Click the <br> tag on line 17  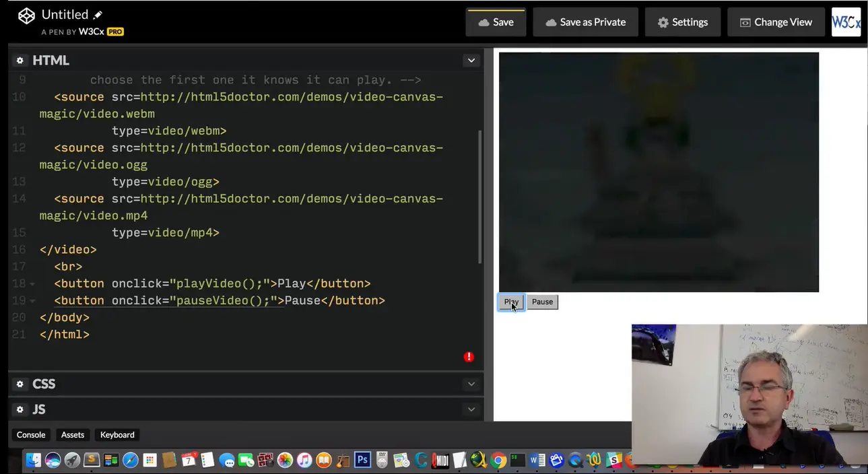[x=68, y=267]
